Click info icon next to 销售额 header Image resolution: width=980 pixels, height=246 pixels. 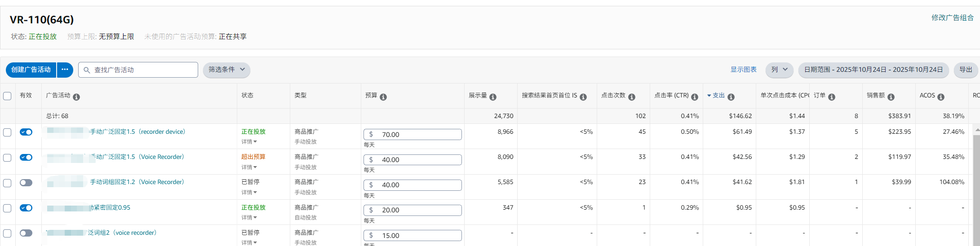point(891,97)
